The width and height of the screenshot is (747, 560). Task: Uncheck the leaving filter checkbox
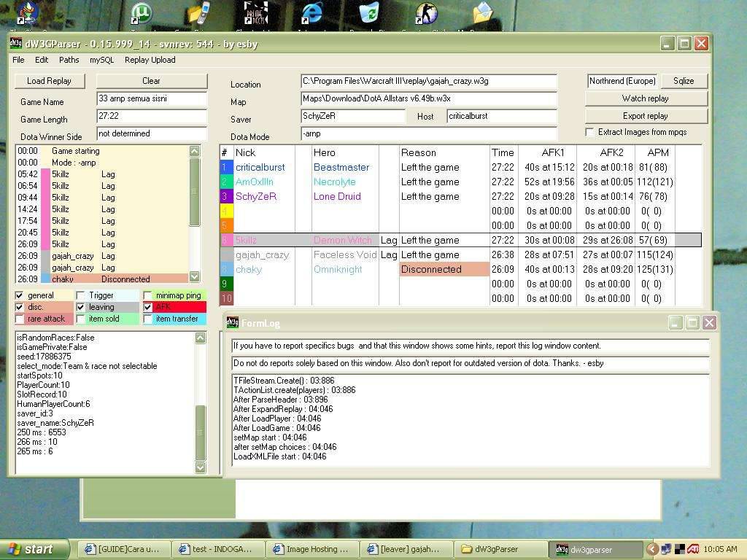[x=80, y=307]
